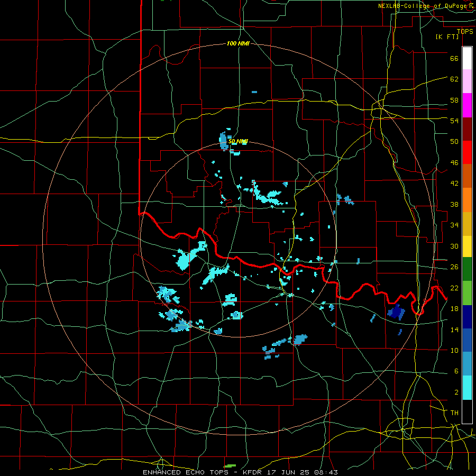Click the bright red 46 kft legend swatch
This screenshot has height=476, width=476.
click(467, 152)
